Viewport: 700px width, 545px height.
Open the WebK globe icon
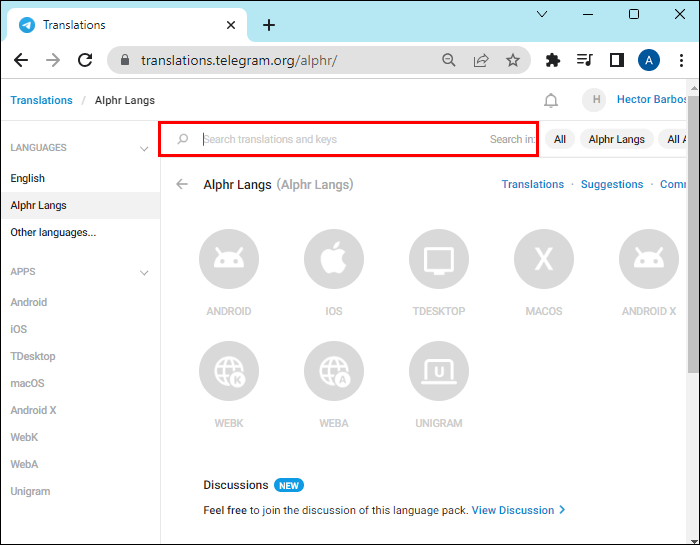click(x=229, y=371)
